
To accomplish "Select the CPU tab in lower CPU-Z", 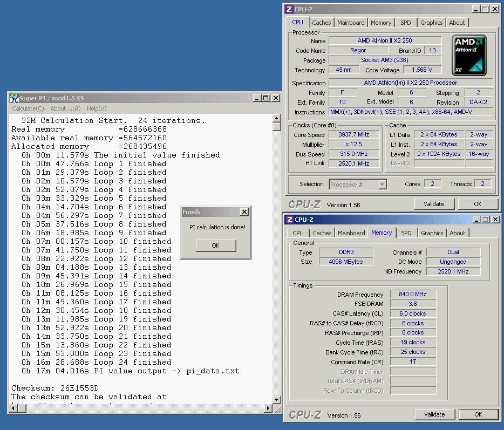I will click(298, 233).
